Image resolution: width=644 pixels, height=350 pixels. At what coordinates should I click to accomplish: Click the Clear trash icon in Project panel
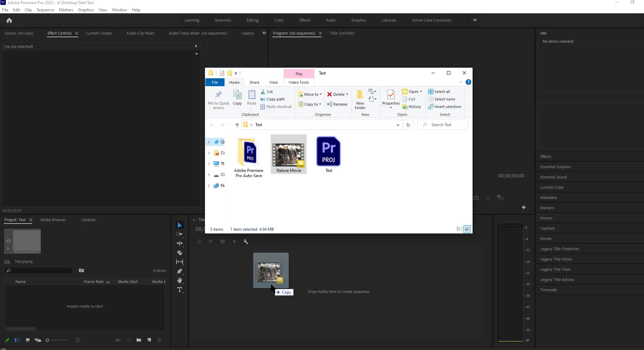click(159, 340)
